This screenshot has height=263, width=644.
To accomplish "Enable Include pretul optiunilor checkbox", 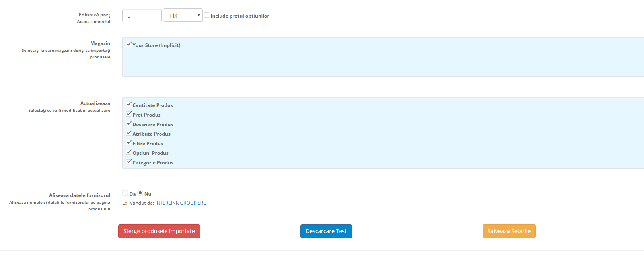I will [x=207, y=15].
